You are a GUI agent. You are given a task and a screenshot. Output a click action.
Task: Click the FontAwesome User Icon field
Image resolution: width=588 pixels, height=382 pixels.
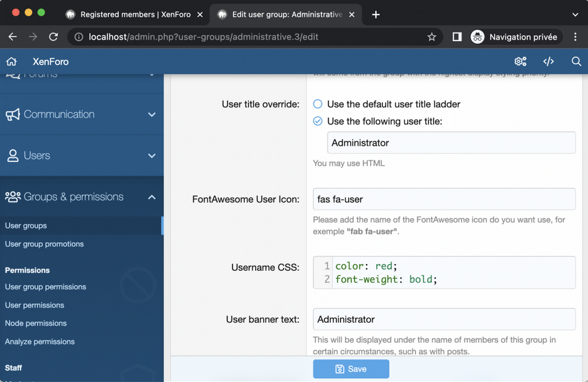444,199
